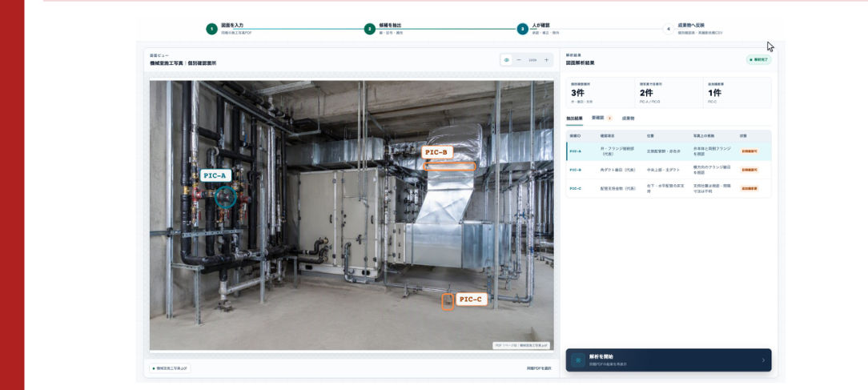The height and width of the screenshot is (390, 868).
Task: Click the 機械室施工写真.pdf file chip
Action: [x=170, y=368]
